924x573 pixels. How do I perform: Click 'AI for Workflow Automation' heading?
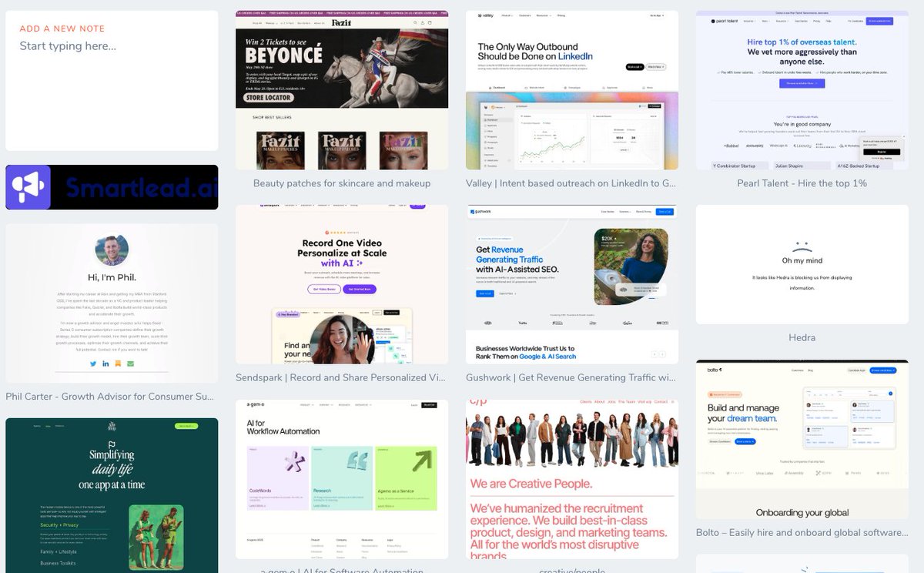point(283,426)
